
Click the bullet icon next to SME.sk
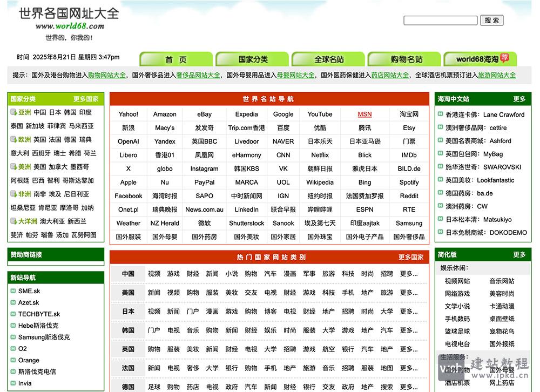(x=13, y=291)
